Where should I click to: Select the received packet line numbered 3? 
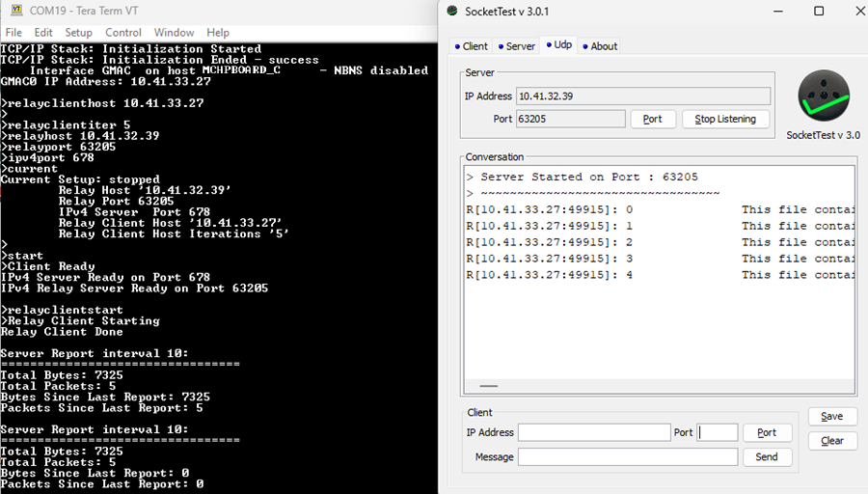660,259
